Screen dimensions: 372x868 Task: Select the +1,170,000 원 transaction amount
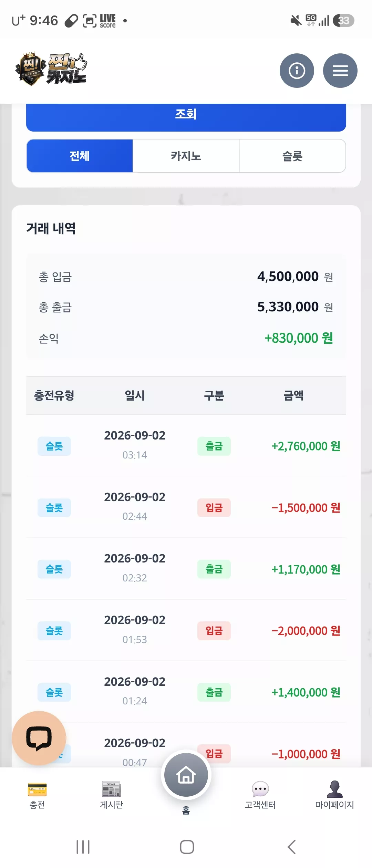306,569
